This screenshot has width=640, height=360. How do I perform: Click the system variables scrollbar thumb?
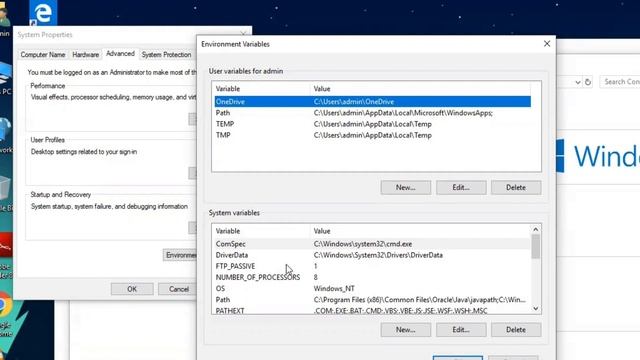click(536, 247)
